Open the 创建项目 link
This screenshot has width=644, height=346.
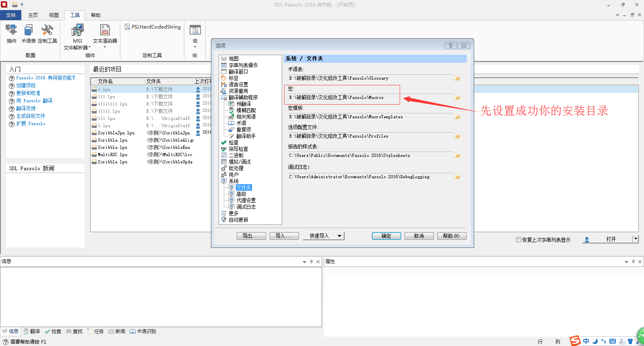pyautogui.click(x=26, y=86)
